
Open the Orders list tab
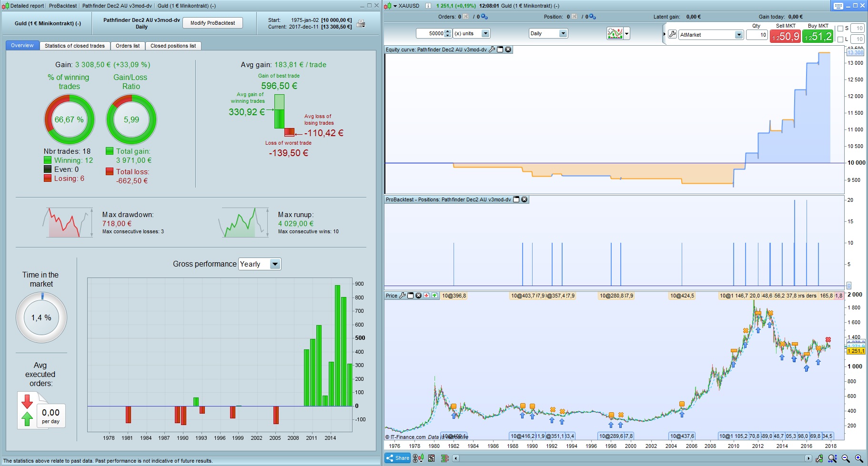pos(128,46)
